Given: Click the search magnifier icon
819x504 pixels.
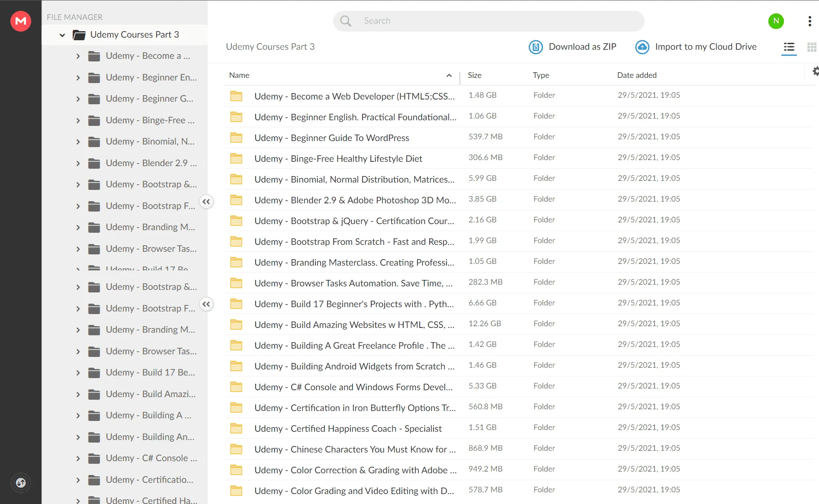Looking at the screenshot, I should [x=345, y=21].
